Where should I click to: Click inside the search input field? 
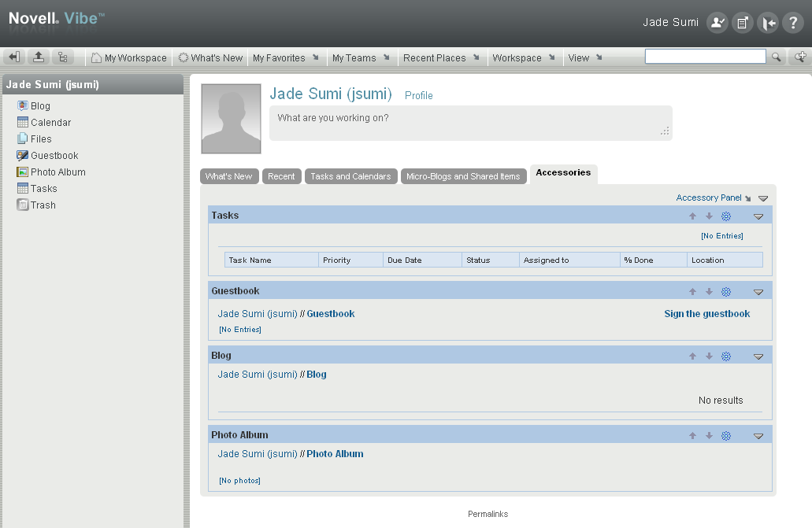pos(704,56)
